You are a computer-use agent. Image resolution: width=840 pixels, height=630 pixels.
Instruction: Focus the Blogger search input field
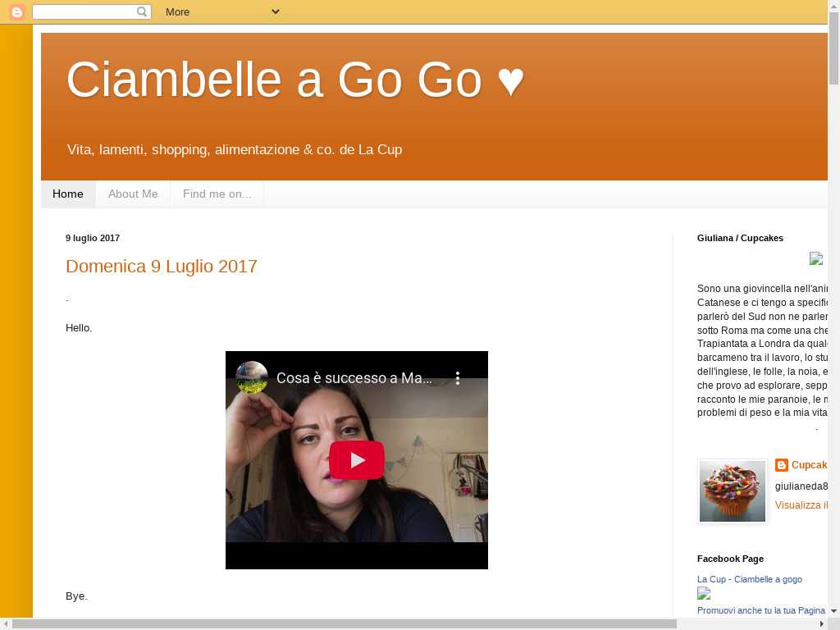[x=84, y=11]
